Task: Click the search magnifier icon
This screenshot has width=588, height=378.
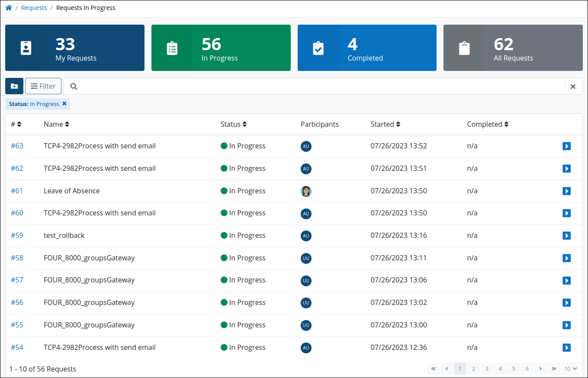Action: [x=73, y=86]
